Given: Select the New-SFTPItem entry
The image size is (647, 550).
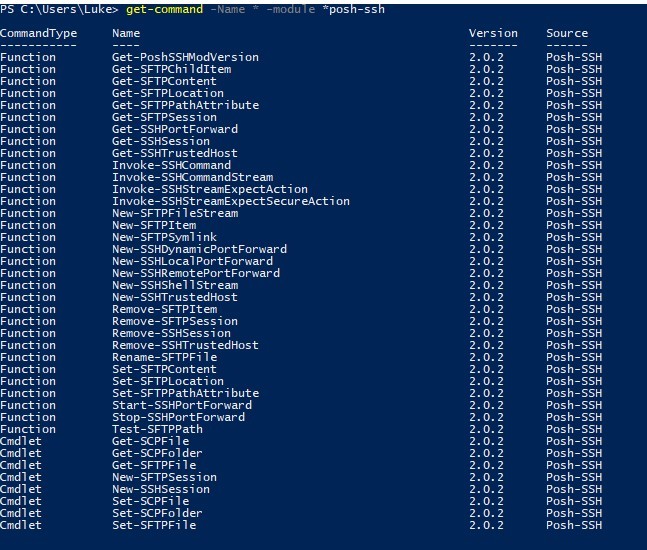Looking at the screenshot, I should point(153,225).
